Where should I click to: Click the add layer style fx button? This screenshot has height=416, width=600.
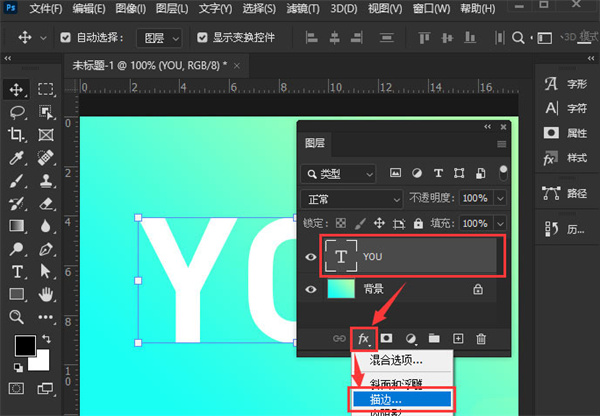click(x=364, y=339)
